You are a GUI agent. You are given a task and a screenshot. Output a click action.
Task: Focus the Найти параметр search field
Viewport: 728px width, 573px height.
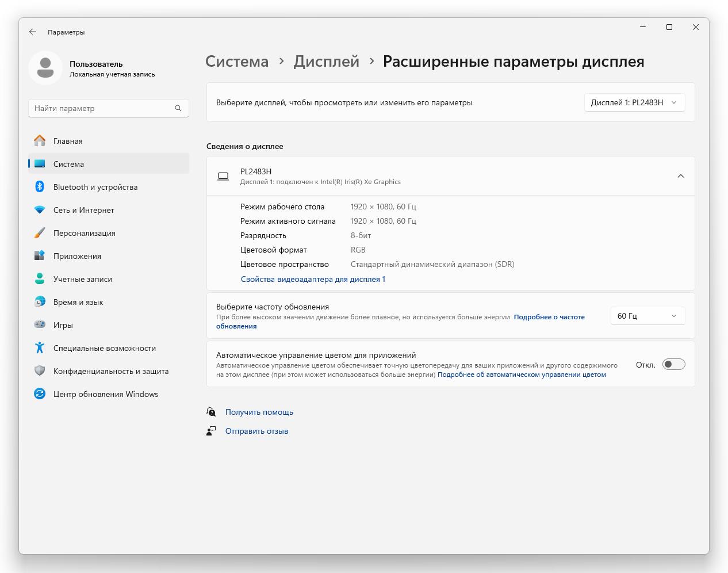[x=109, y=108]
